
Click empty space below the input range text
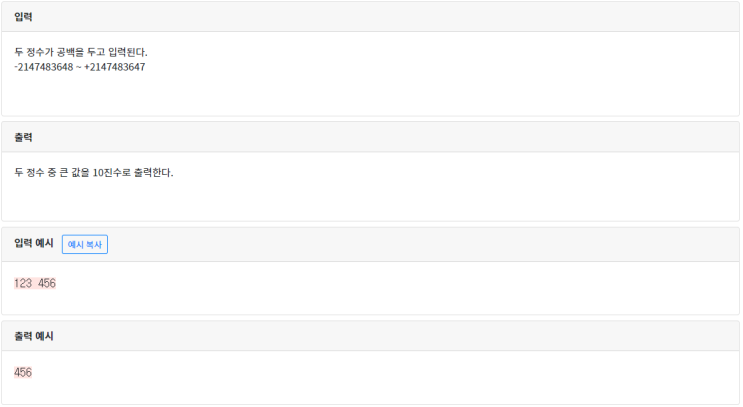point(300,95)
